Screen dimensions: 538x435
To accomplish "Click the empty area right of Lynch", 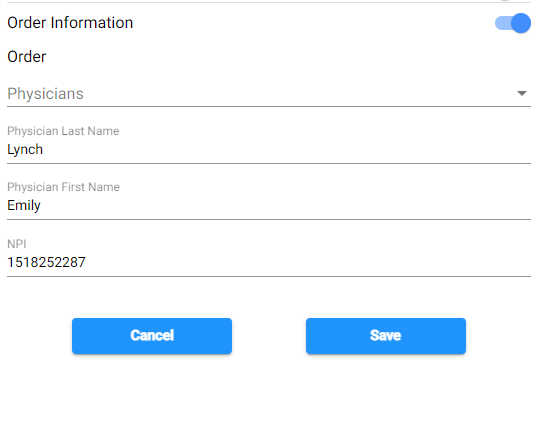I will pyautogui.click(x=287, y=150).
